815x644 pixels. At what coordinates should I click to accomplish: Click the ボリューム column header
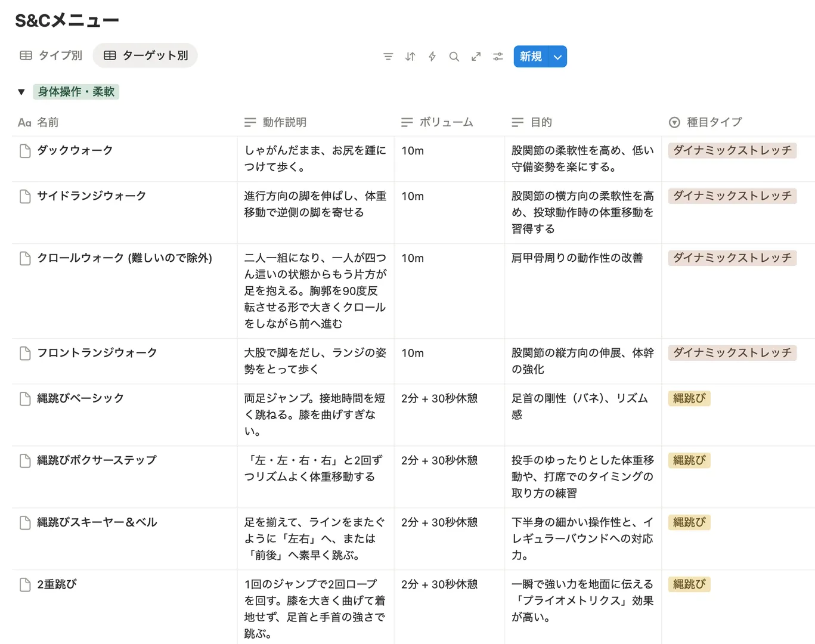445,122
